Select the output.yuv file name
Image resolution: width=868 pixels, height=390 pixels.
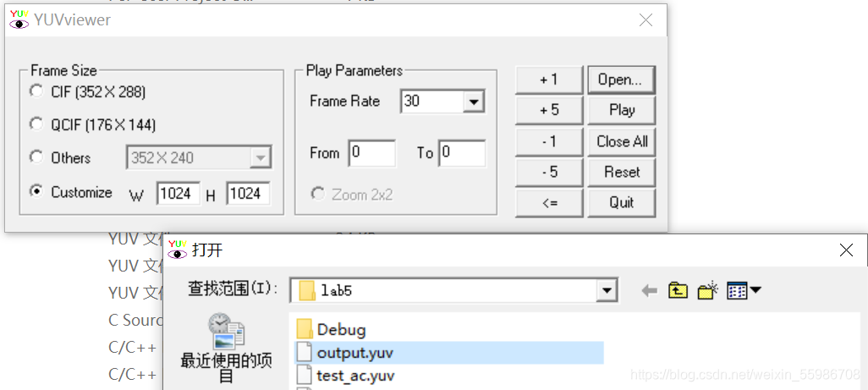[x=354, y=353]
